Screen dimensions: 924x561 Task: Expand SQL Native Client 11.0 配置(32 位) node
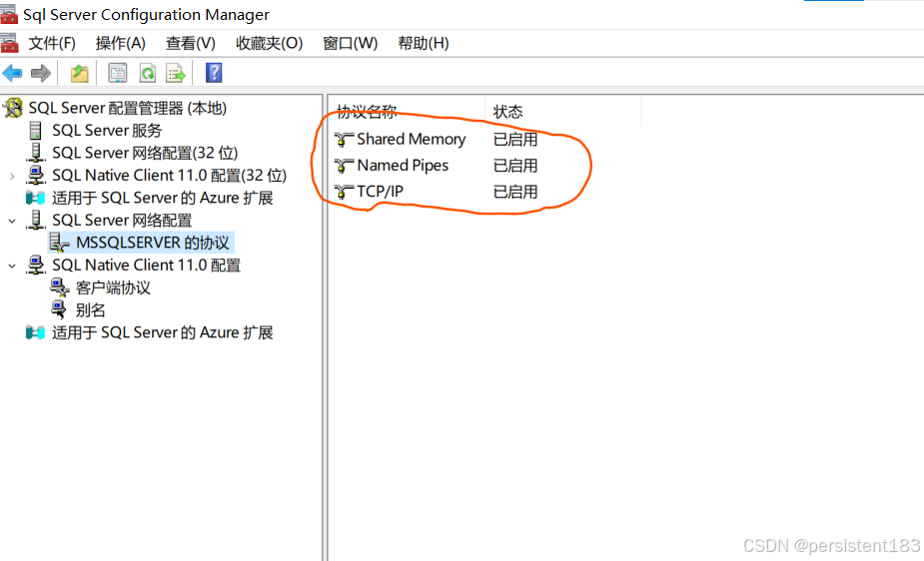coord(12,176)
